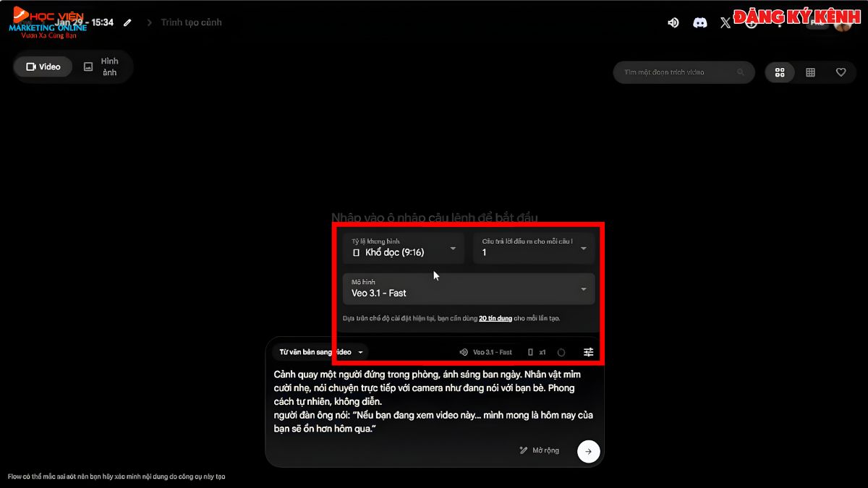Click 'Trình tạo cảnh' breadcrumb
The height and width of the screenshot is (488, 868).
pyautogui.click(x=191, y=22)
